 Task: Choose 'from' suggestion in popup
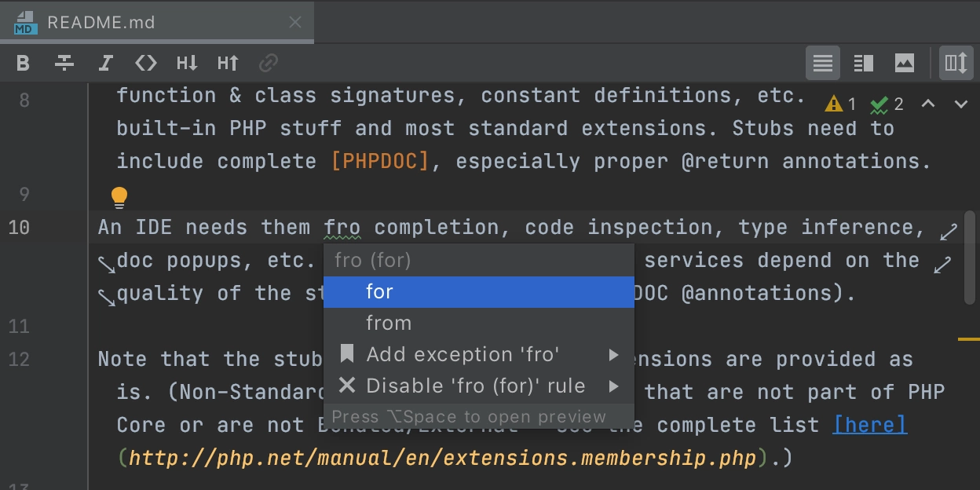[479, 324]
